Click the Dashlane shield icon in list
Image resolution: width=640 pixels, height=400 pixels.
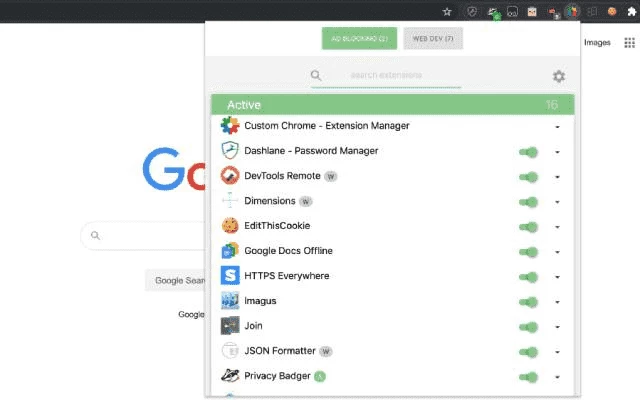click(230, 151)
